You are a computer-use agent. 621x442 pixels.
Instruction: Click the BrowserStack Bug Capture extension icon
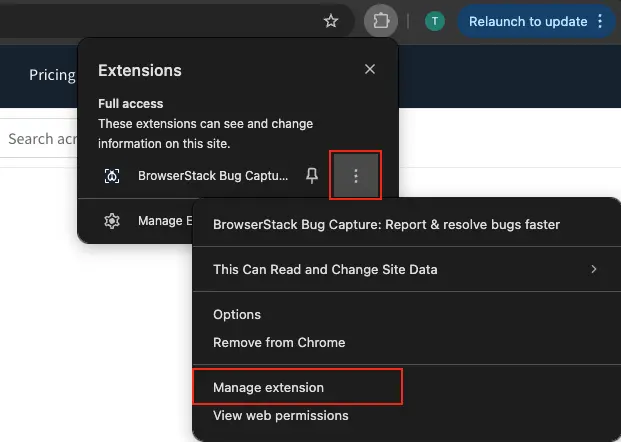[112, 176]
